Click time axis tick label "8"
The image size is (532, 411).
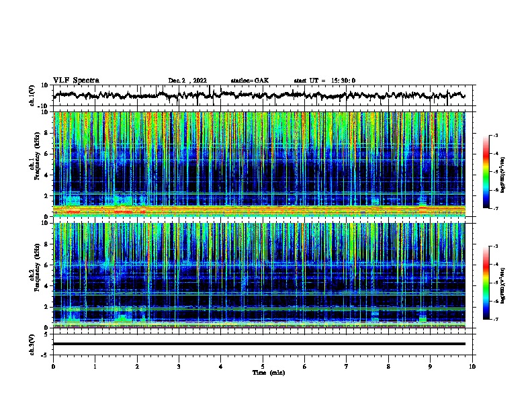coord(388,367)
